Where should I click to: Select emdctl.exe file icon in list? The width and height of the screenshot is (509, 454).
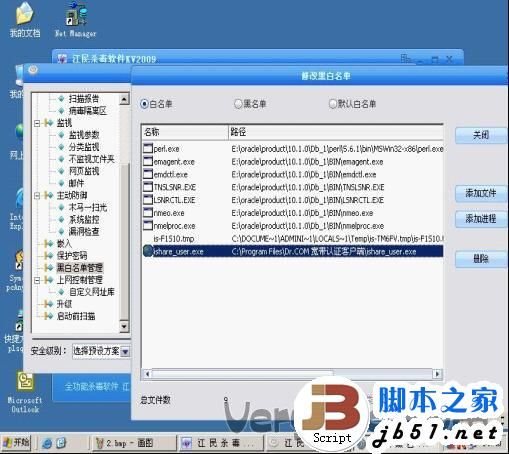click(x=148, y=174)
